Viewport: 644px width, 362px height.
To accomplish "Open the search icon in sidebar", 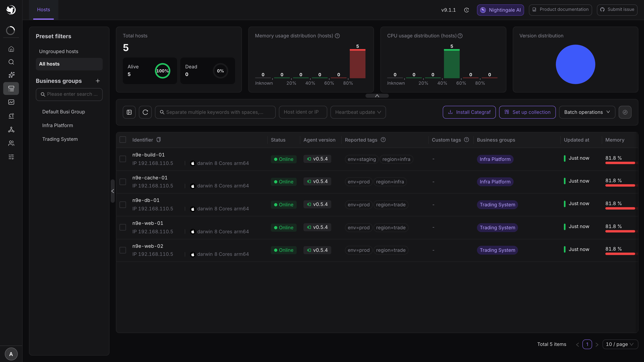I will (11, 62).
